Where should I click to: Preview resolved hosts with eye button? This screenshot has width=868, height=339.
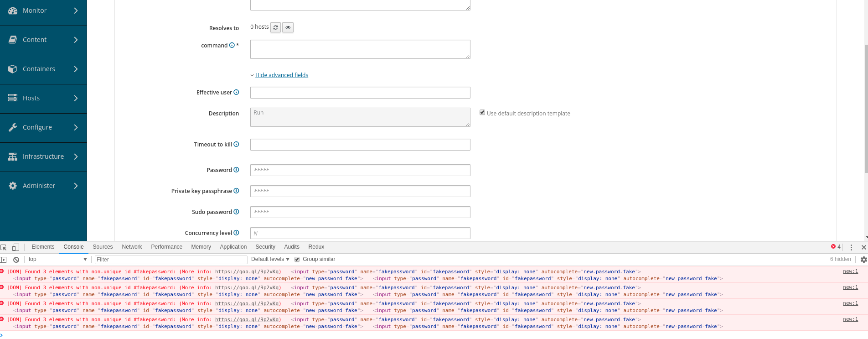pos(288,27)
